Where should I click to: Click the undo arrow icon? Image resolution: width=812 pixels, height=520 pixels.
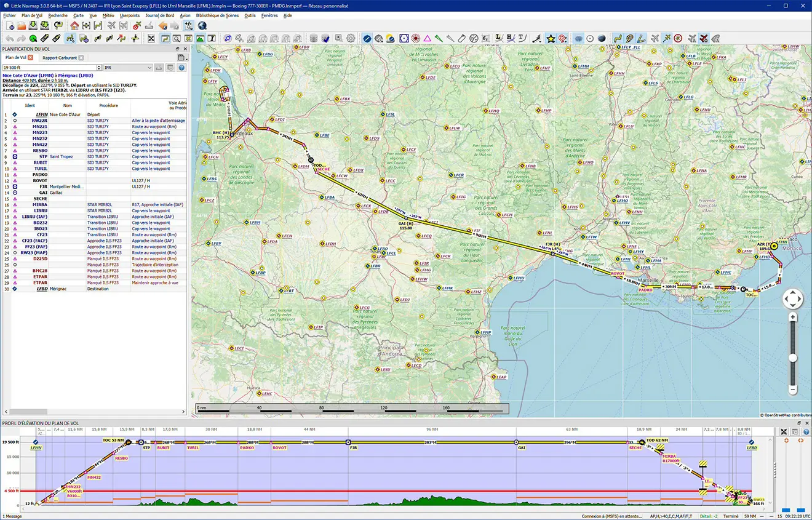[x=10, y=39]
